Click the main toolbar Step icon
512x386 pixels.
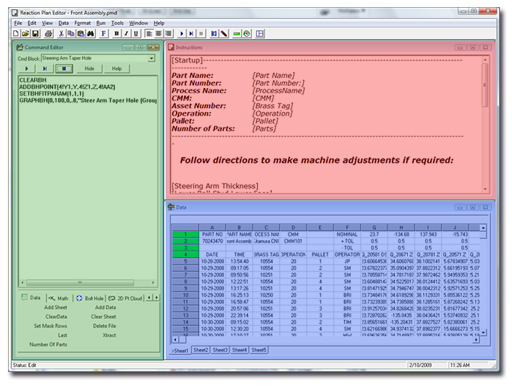point(191,34)
